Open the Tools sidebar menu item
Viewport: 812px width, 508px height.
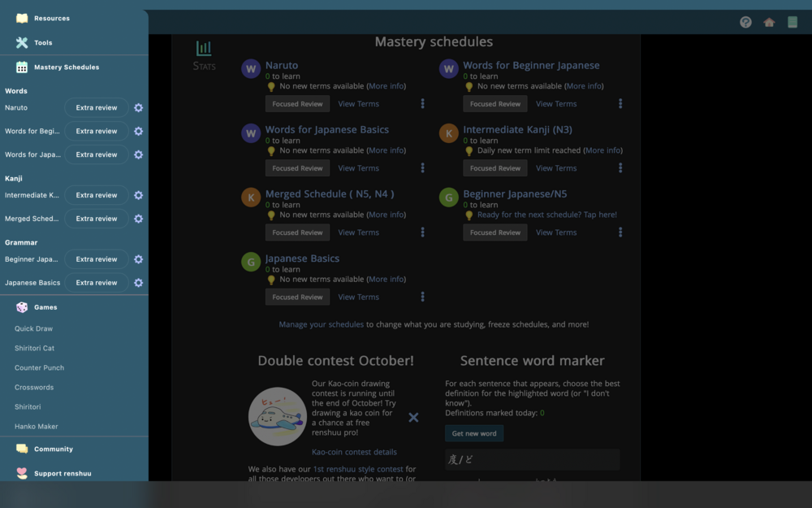[x=43, y=42]
